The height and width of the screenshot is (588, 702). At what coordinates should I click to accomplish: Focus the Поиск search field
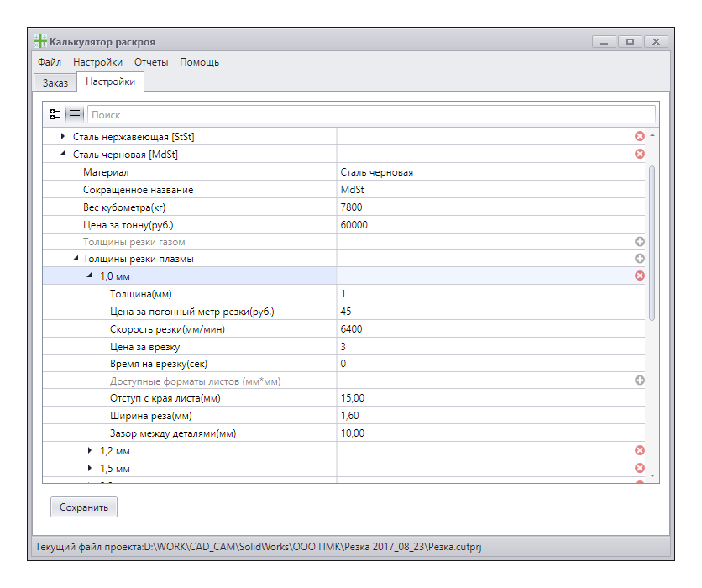coord(371,114)
